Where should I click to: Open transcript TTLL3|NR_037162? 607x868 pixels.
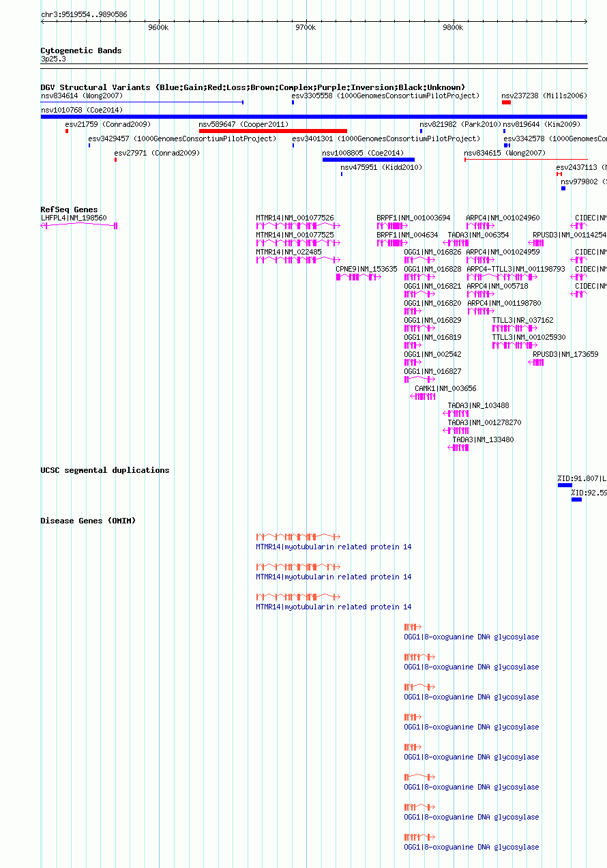coord(523,320)
